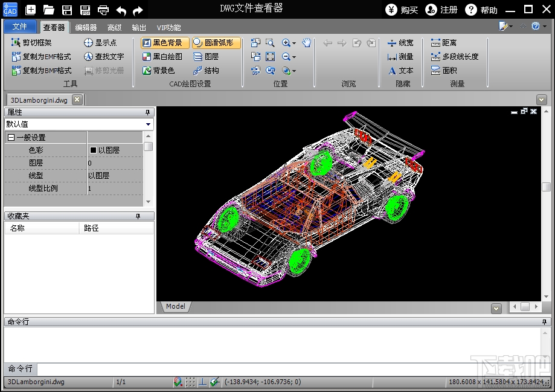Select the Pan hand tool
Viewport: 555px width, 392px height.
pyautogui.click(x=307, y=42)
